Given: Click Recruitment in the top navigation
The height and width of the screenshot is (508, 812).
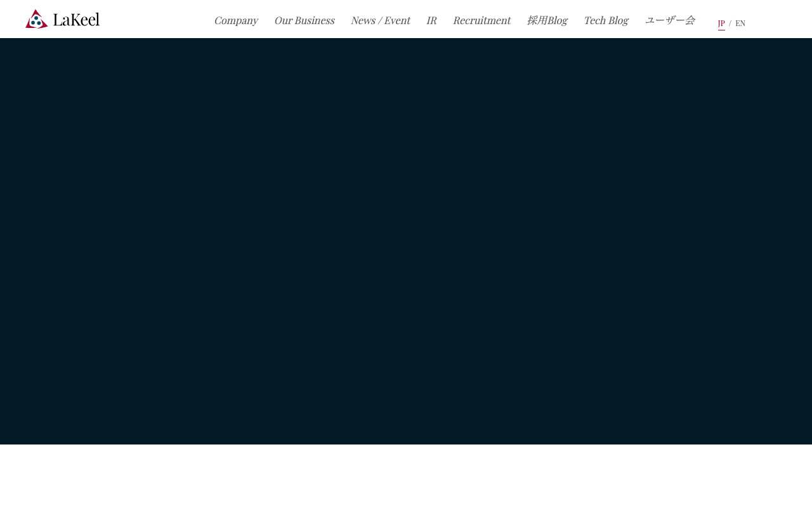Looking at the screenshot, I should 481,19.
